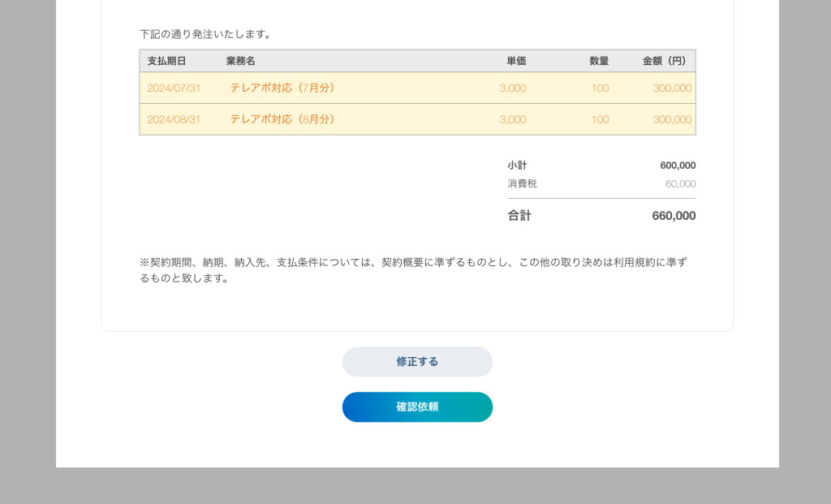The height and width of the screenshot is (504, 831).
Task: Click the quantity 100 in the 7月分 row
Action: pos(600,88)
